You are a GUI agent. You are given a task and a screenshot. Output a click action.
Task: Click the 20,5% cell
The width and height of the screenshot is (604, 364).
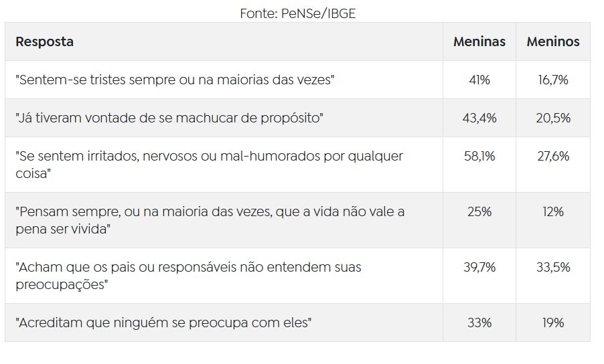tap(553, 118)
